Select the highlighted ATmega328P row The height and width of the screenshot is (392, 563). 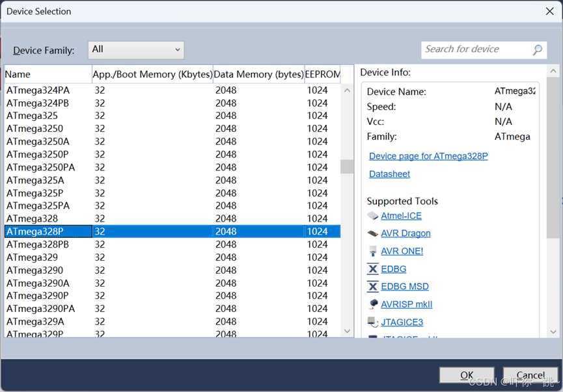coord(172,231)
